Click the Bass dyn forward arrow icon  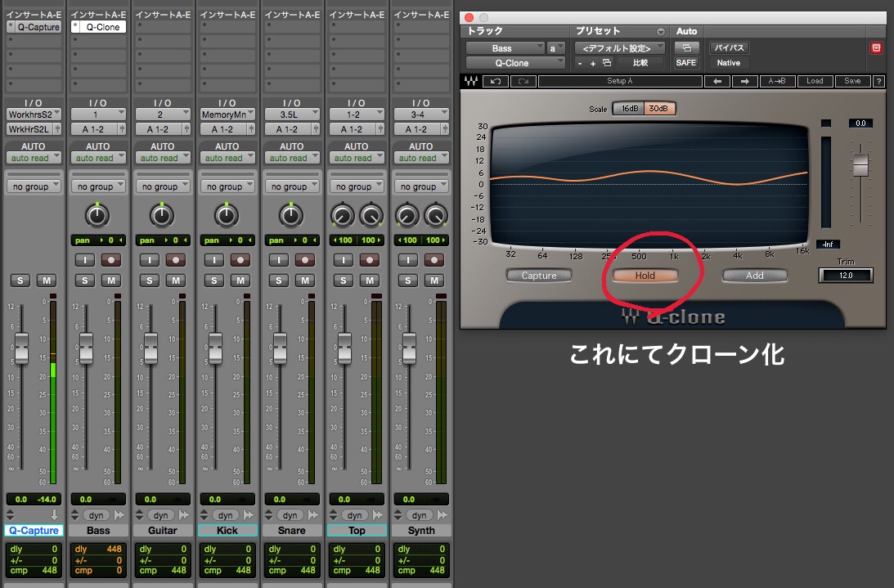pos(119,515)
